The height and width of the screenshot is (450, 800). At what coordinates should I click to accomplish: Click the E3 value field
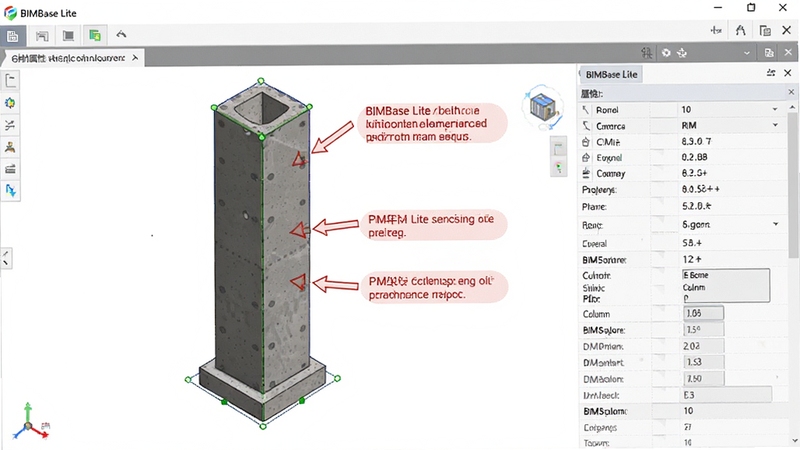(x=727, y=394)
